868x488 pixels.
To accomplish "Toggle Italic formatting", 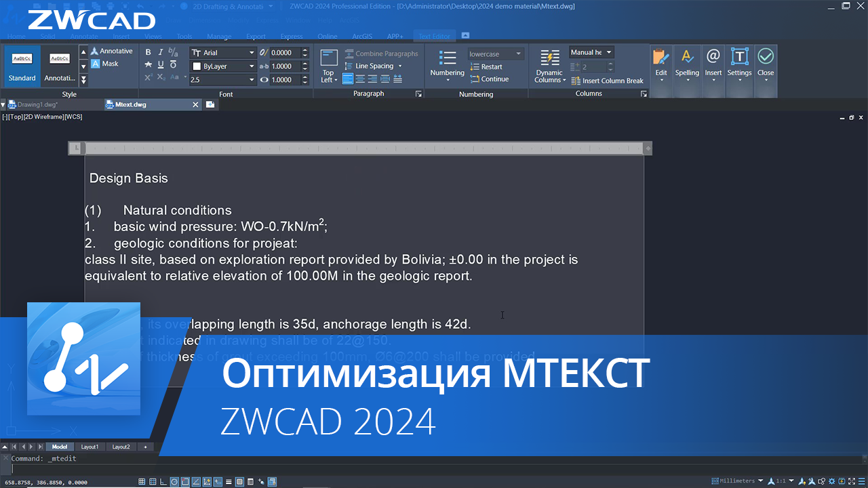I will point(161,52).
